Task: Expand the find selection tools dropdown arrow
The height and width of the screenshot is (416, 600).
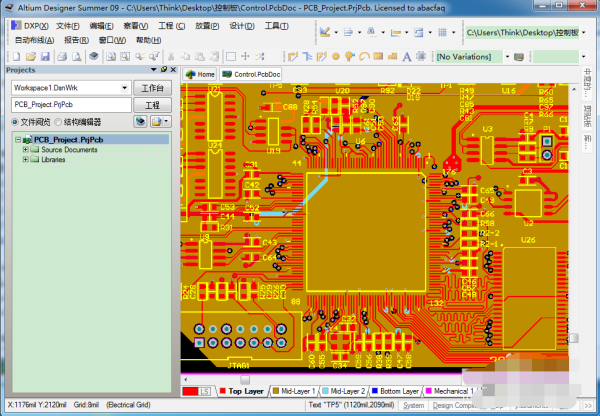Action: 383,33
